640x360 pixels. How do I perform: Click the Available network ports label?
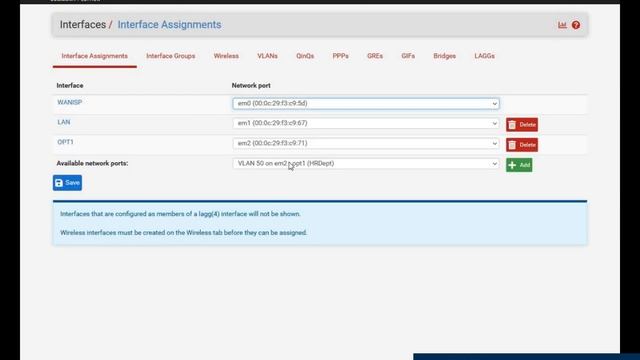pyautogui.click(x=92, y=163)
